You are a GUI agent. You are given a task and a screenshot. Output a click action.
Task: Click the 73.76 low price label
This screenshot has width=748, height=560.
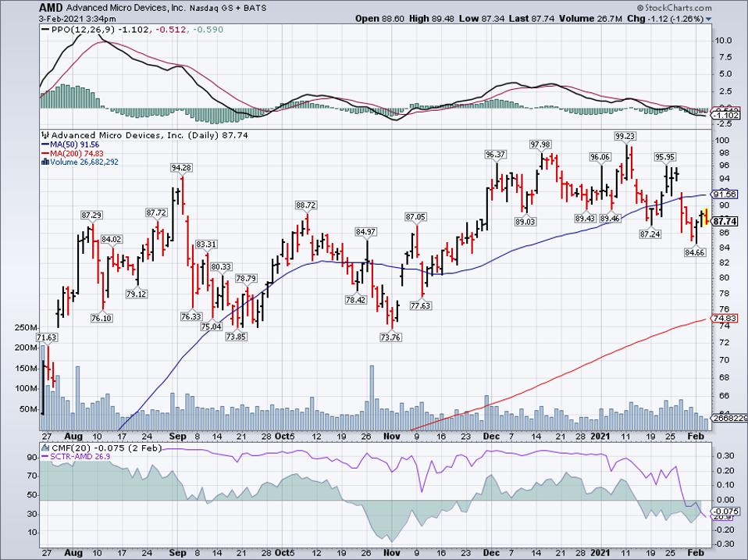point(390,337)
